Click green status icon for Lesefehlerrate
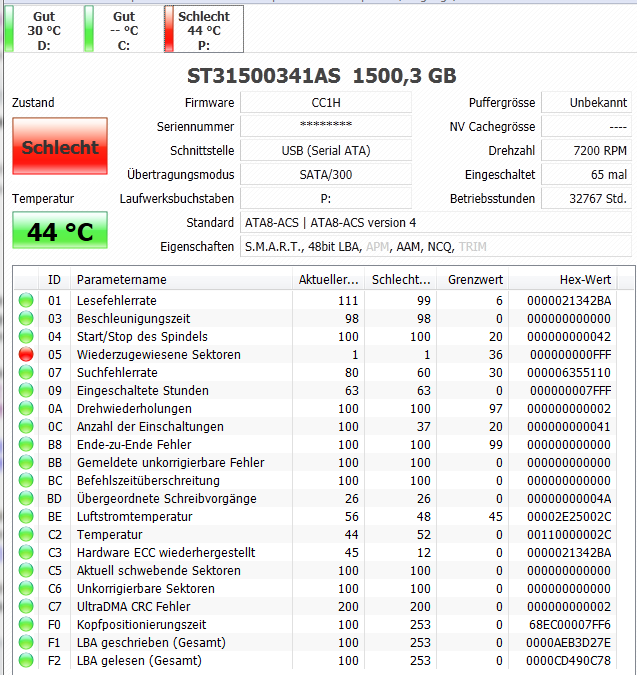The image size is (637, 675). tap(26, 300)
